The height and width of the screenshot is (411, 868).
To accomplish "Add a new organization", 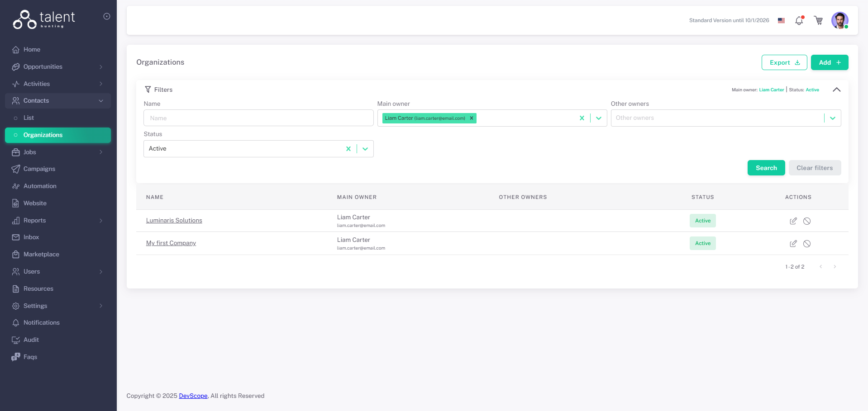I will 829,62.
